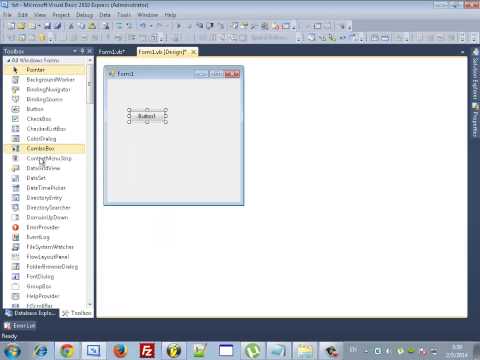Open the File menu
Screen dimensions: 480x360
tap(7, 15)
